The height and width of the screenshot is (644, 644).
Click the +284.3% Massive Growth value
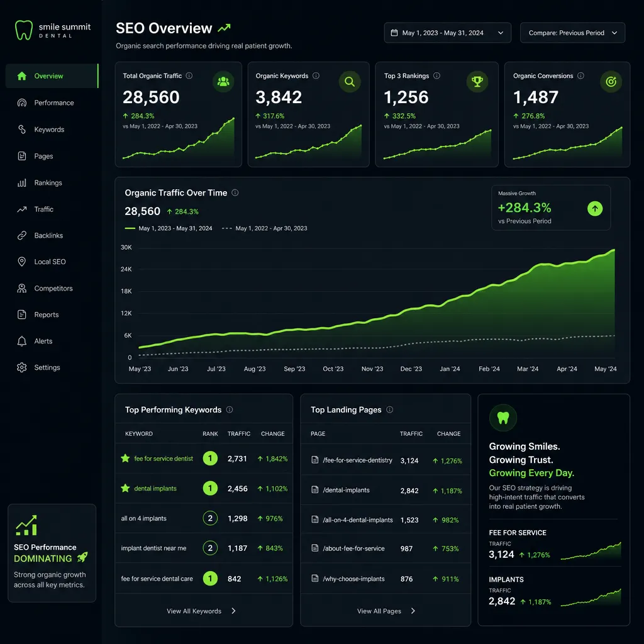point(525,208)
